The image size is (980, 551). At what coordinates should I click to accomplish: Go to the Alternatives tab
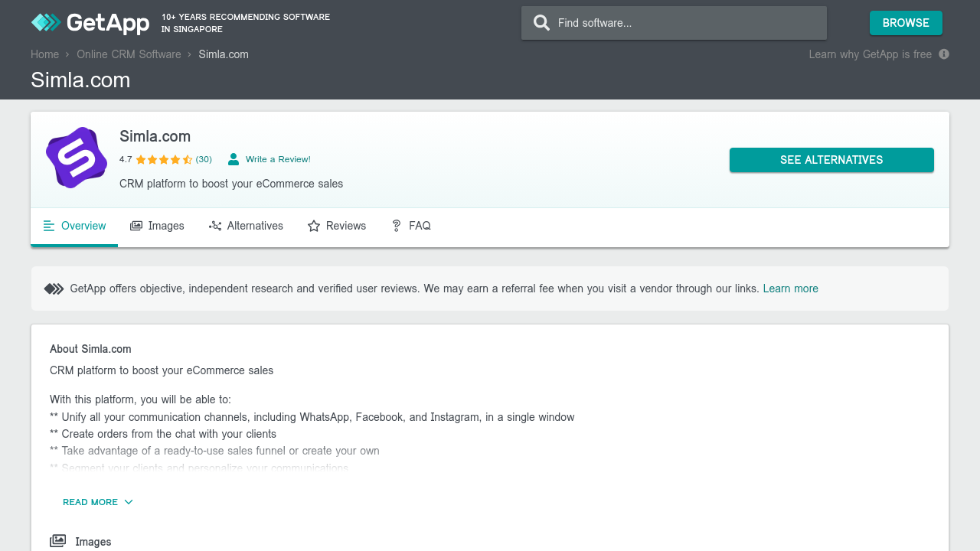click(x=246, y=226)
